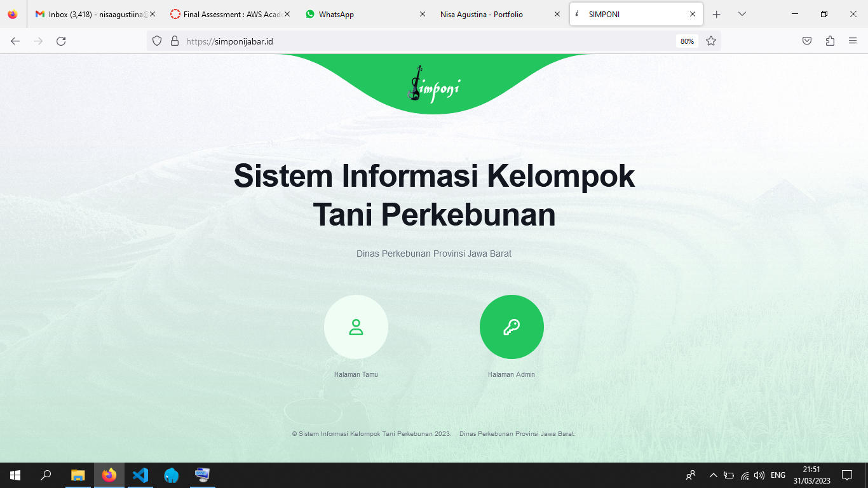This screenshot has width=868, height=488.
Task: Close the AWS Academy Final Assessment tab
Action: 287,14
